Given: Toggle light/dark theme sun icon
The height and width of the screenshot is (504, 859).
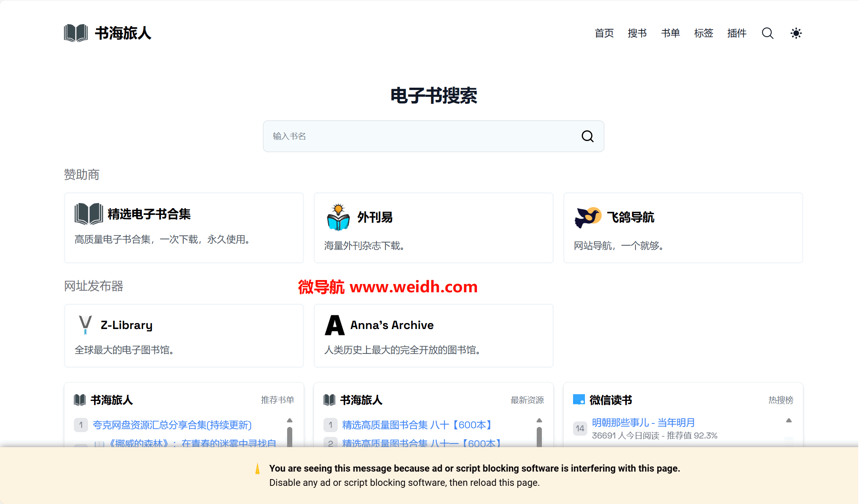Looking at the screenshot, I should [x=796, y=33].
